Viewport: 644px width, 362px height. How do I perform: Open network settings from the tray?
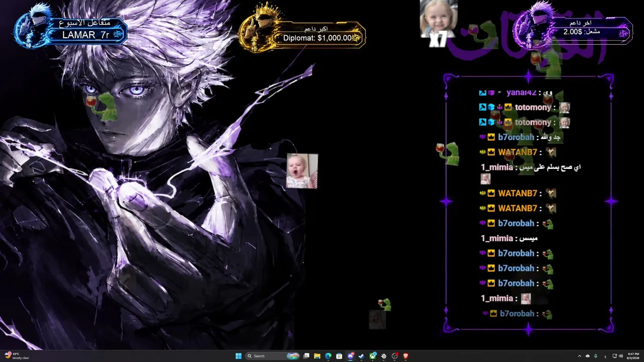[x=614, y=356]
